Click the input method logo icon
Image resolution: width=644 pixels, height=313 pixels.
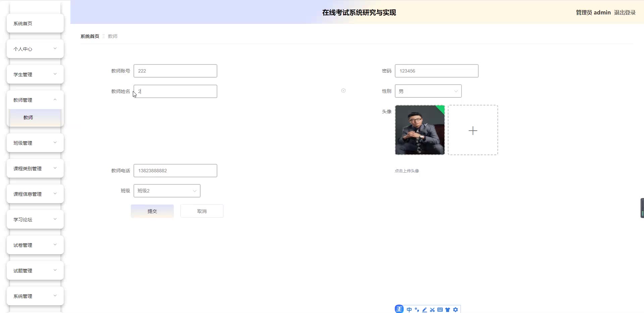coord(399,309)
